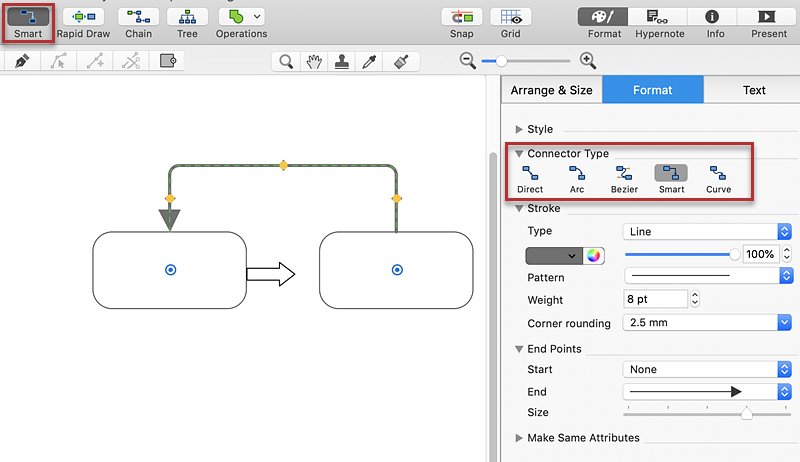Toggle Grid visibility
The height and width of the screenshot is (462, 800).
click(x=510, y=18)
